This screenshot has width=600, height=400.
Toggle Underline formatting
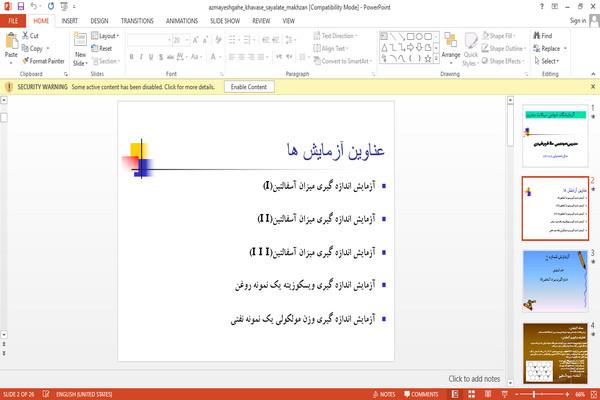pos(151,57)
